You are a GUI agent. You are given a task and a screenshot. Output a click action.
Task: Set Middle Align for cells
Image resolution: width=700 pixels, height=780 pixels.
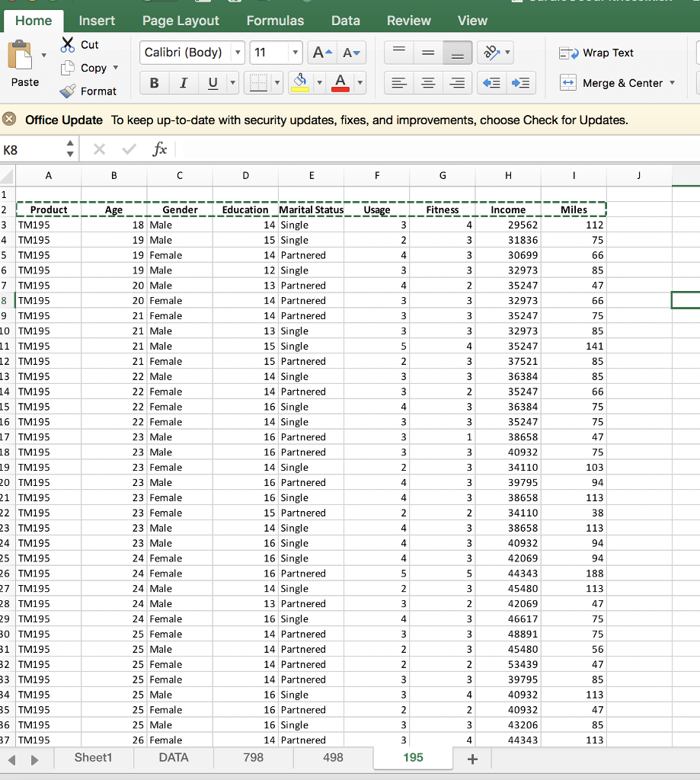[x=428, y=53]
